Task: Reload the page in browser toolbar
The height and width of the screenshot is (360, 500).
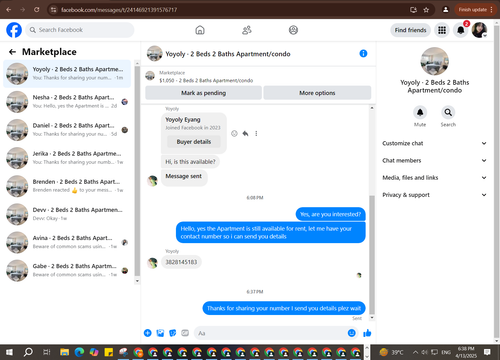Action: (x=36, y=10)
